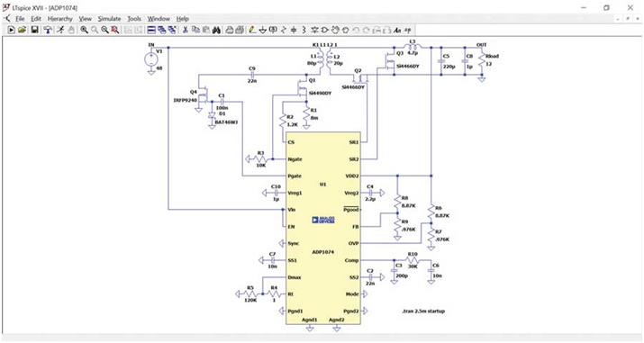Click the .tran 2.5m startup directive

(x=423, y=311)
